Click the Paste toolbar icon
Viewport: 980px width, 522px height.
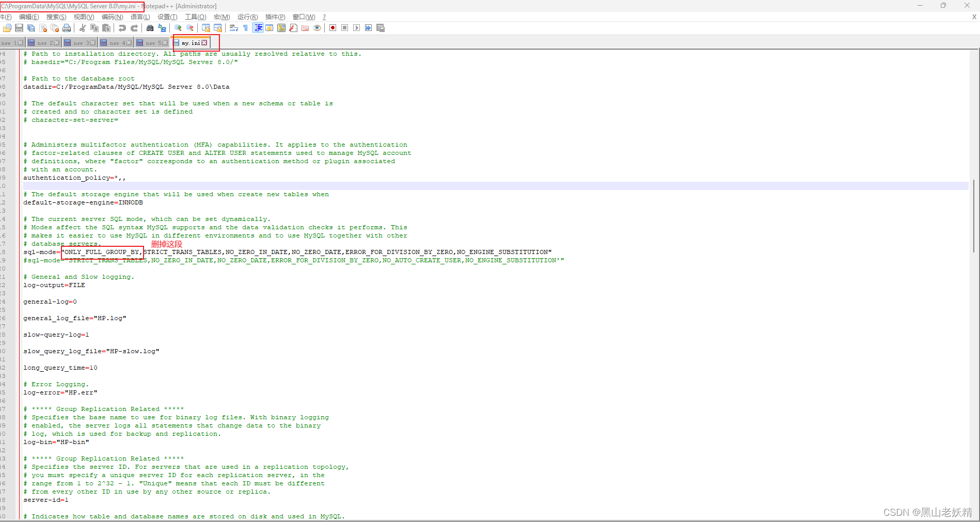(106, 28)
